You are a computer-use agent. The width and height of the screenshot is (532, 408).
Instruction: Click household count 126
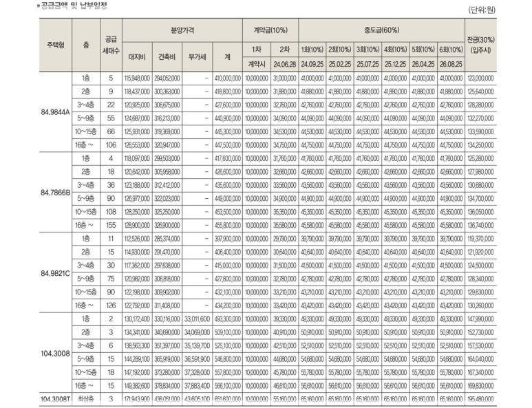111,305
